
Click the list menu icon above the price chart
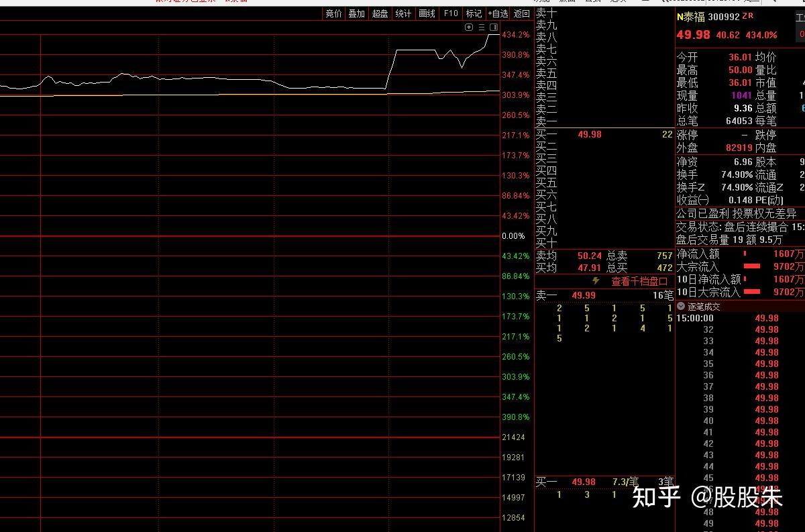482,27
